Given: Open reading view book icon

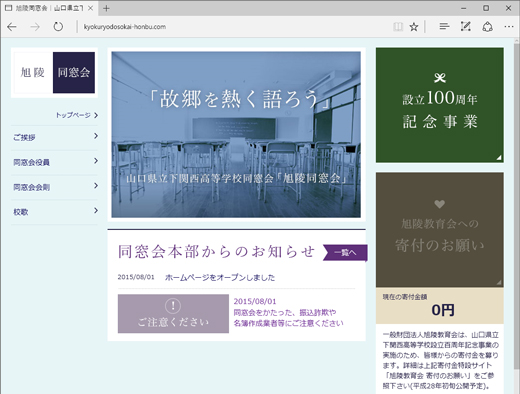Looking at the screenshot, I should pyautogui.click(x=398, y=27).
